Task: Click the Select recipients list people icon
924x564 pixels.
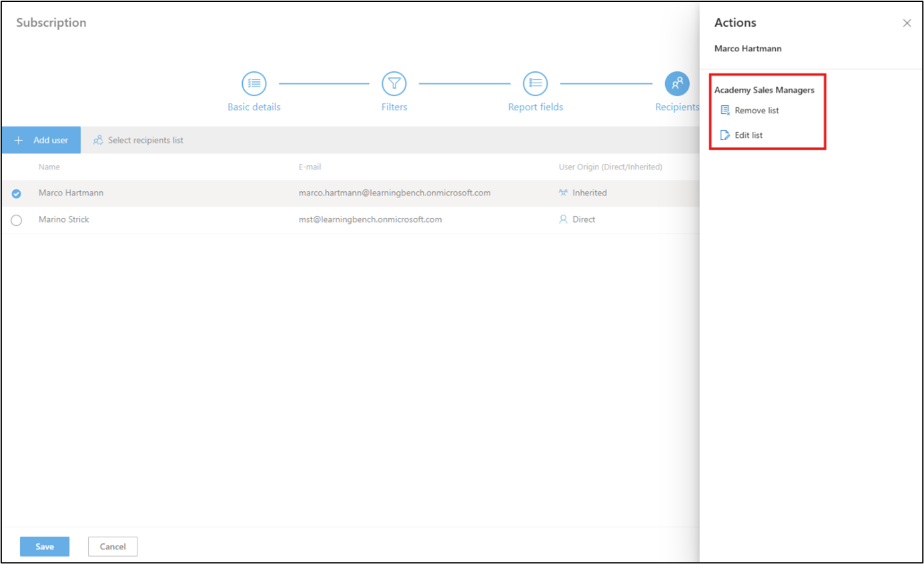Action: tap(98, 140)
